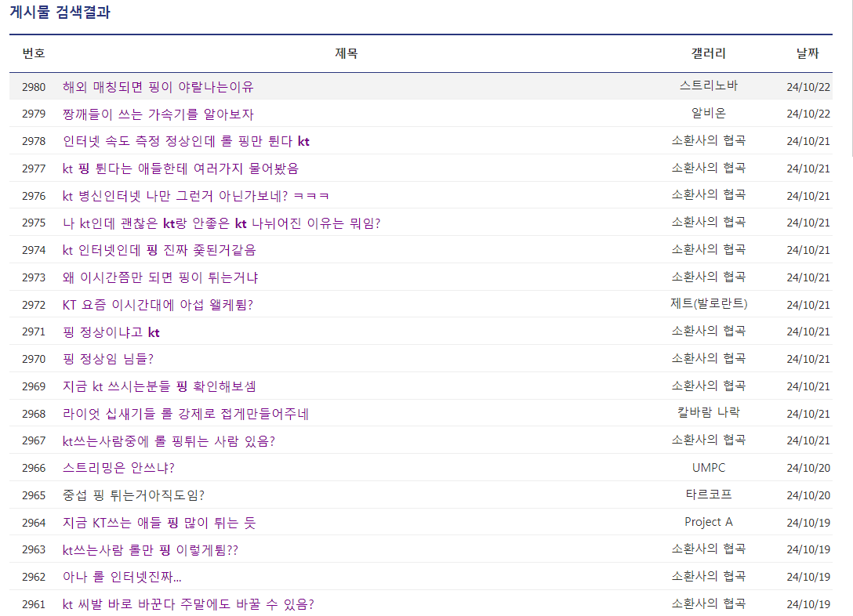Screen dimensions: 853x616
Task: Go to the 칼바람 나락 gallery
Action: tap(708, 413)
